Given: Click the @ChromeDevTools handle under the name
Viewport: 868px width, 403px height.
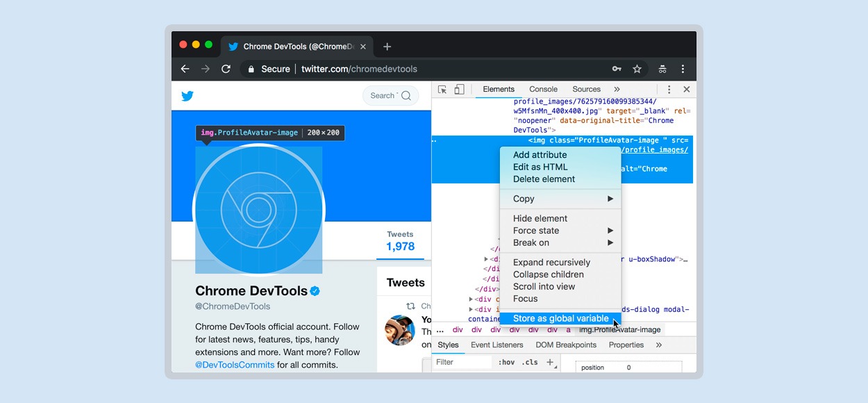Looking at the screenshot, I should (x=233, y=306).
